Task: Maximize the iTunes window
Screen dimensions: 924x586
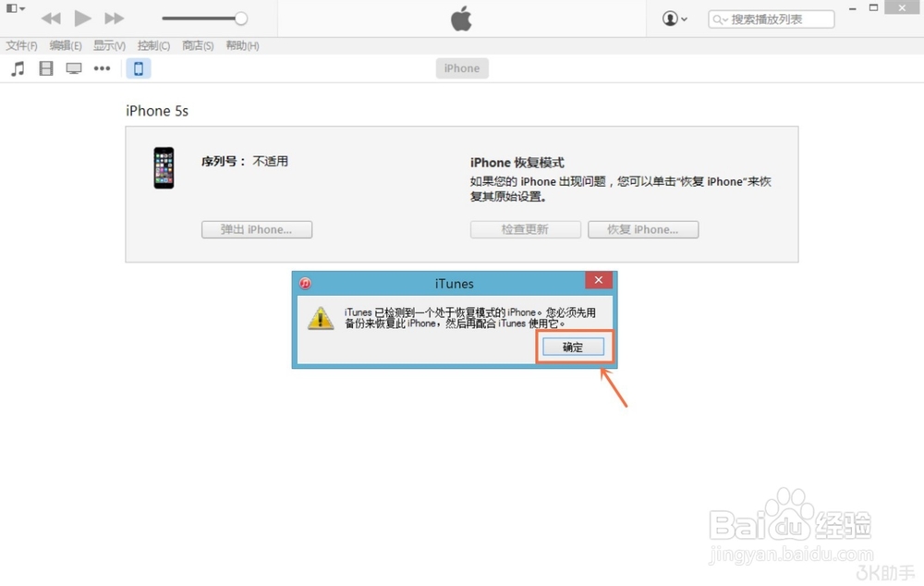Action: coord(874,7)
